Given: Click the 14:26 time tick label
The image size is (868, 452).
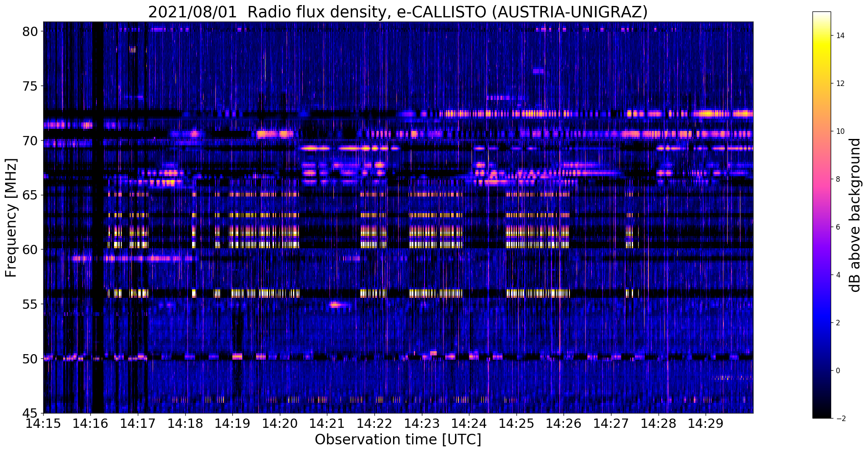Looking at the screenshot, I should [x=564, y=423].
